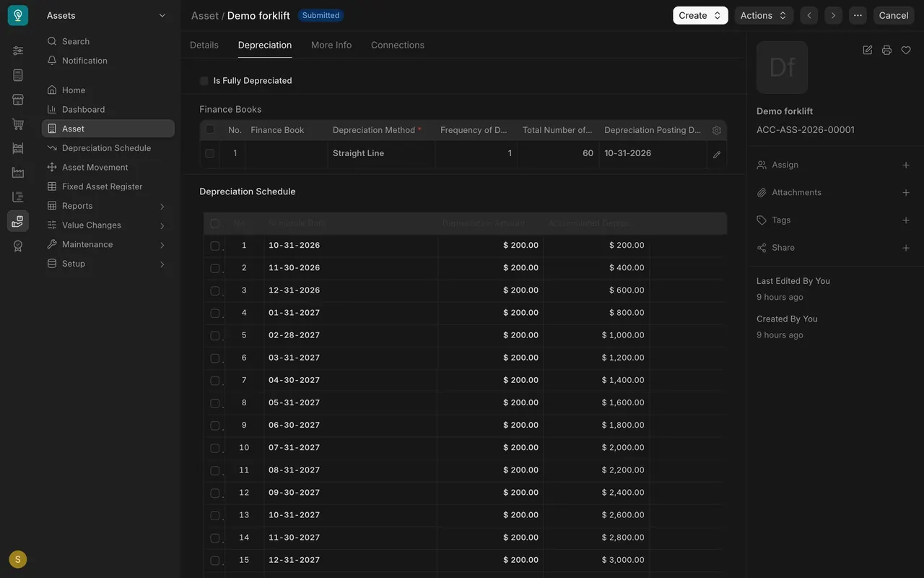Tick the checkbox for the 11-30-2026 schedule row

pos(214,268)
